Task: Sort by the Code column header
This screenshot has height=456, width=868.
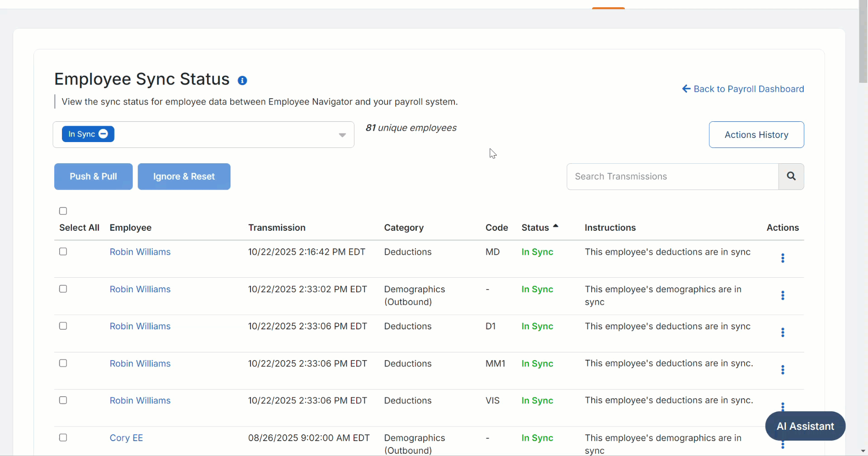Action: [497, 228]
